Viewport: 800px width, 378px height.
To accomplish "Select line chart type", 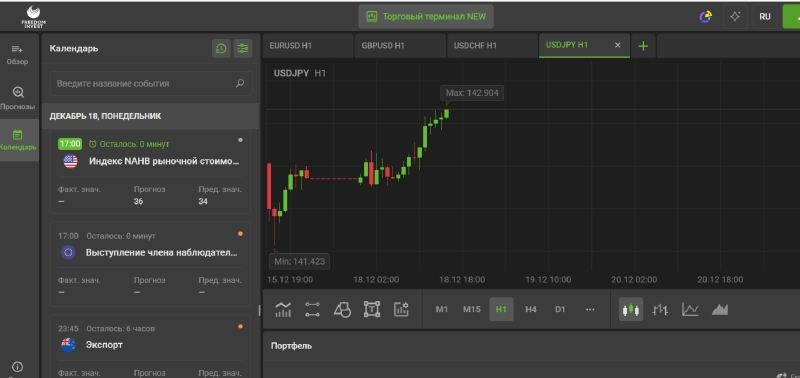I will [690, 309].
